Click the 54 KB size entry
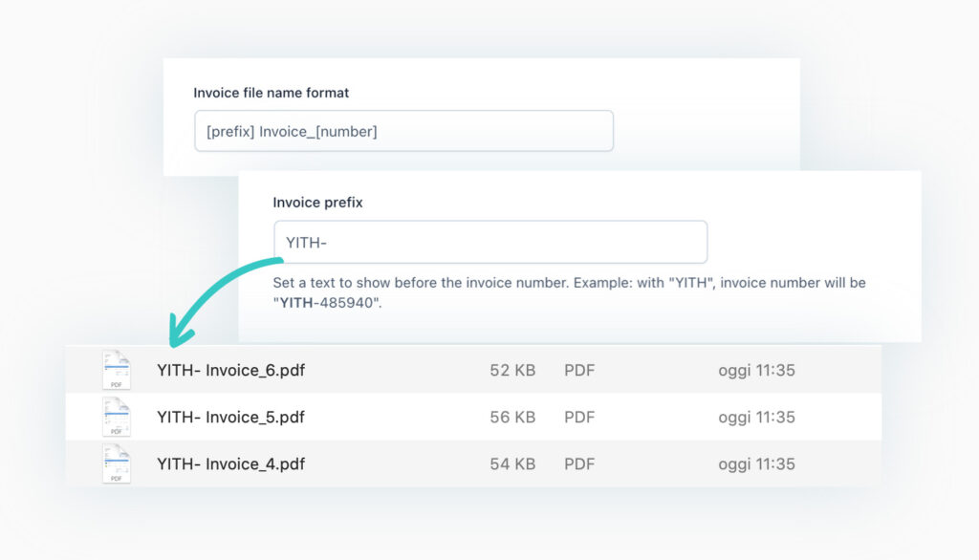This screenshot has height=560, width=979. point(512,463)
